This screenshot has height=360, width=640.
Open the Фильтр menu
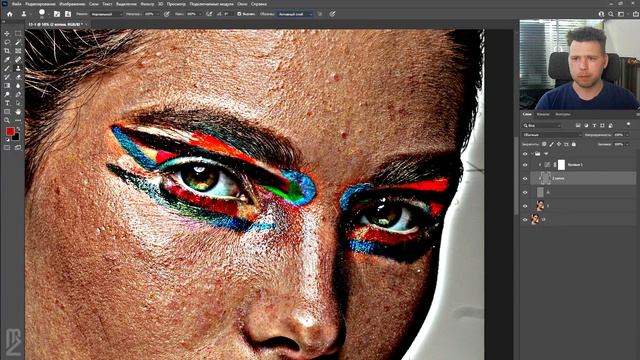point(147,4)
